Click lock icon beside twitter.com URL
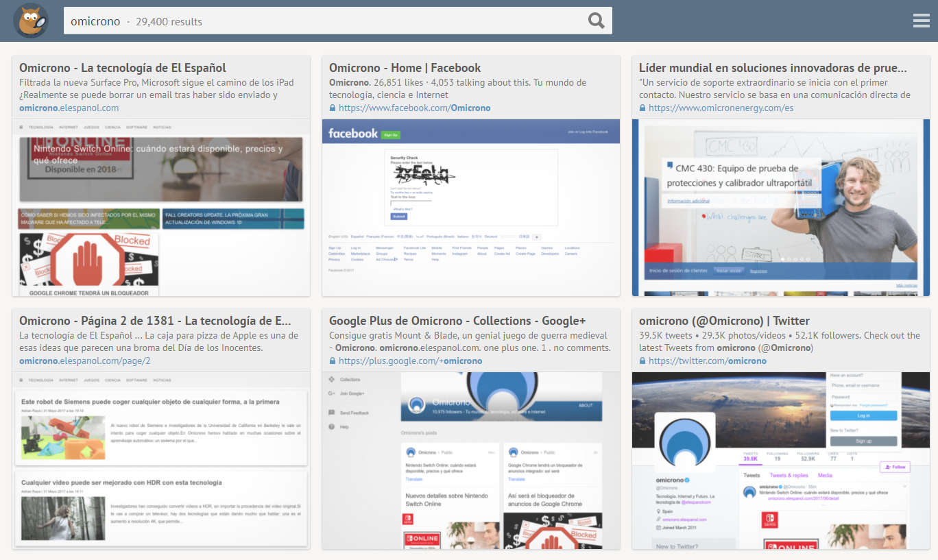This screenshot has width=938, height=560. tap(642, 361)
